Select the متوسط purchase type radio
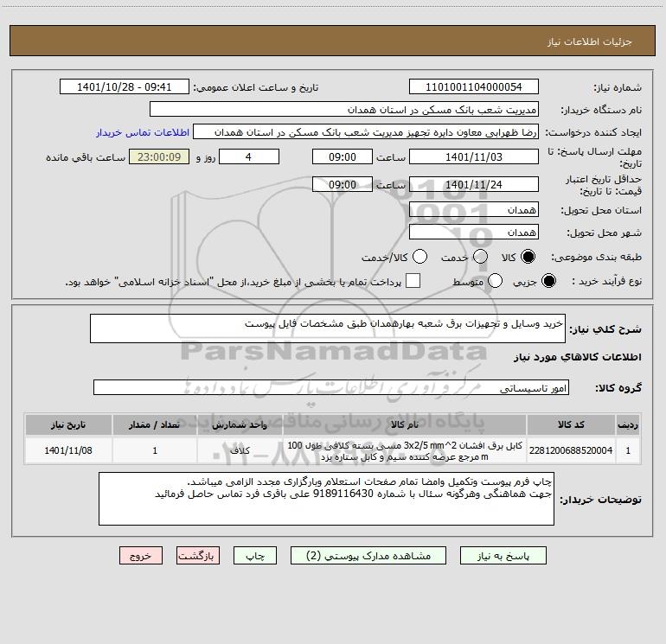666x644 pixels. [x=495, y=281]
